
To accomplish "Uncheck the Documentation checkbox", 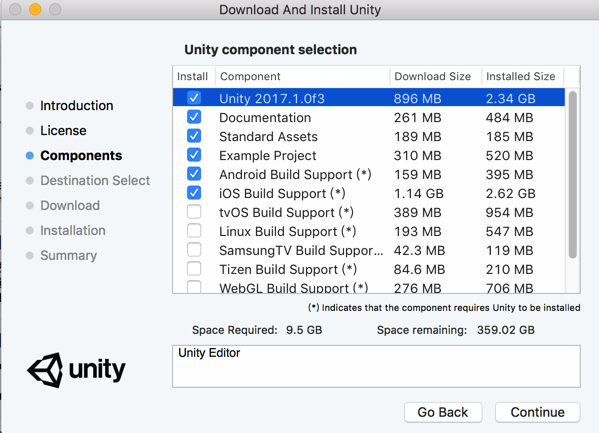I will point(194,117).
